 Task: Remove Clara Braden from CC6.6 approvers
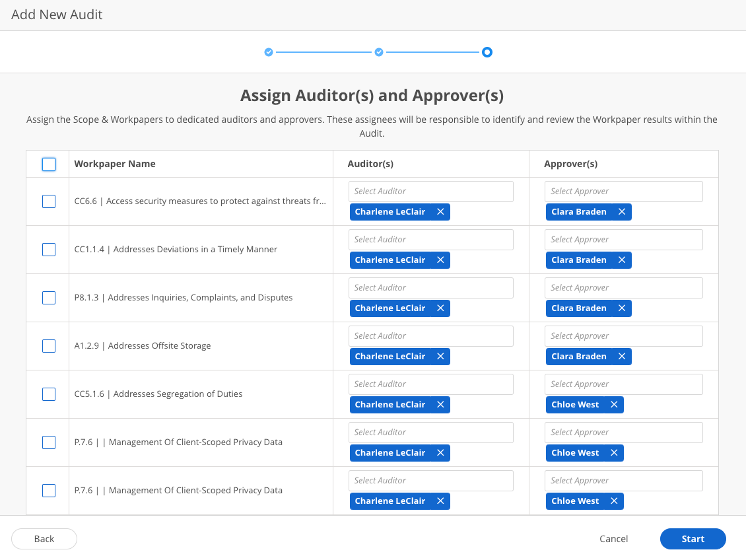621,212
